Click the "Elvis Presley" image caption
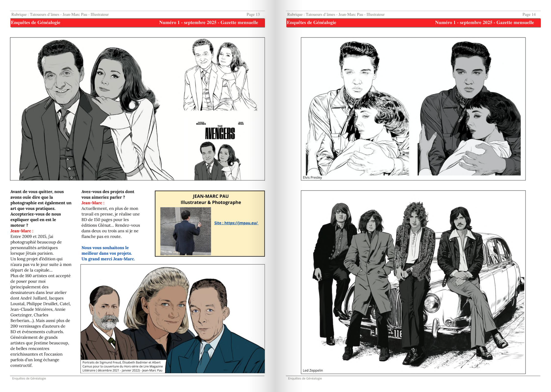The image size is (551, 392). point(312,178)
